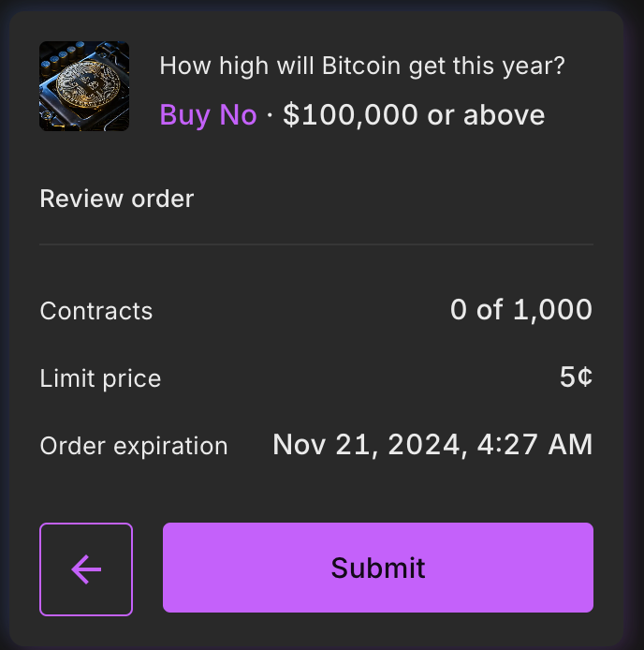This screenshot has height=650, width=644.
Task: Click the 5¢ limit price value
Action: click(x=576, y=377)
